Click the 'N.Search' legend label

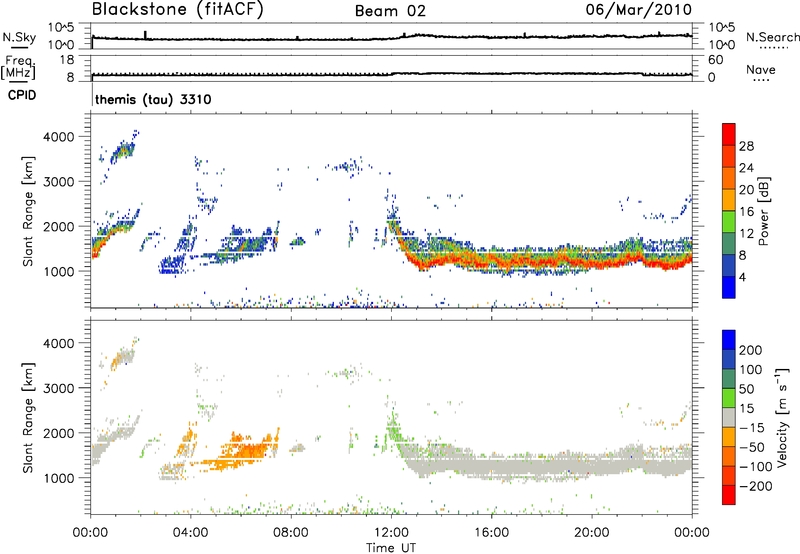click(x=772, y=37)
